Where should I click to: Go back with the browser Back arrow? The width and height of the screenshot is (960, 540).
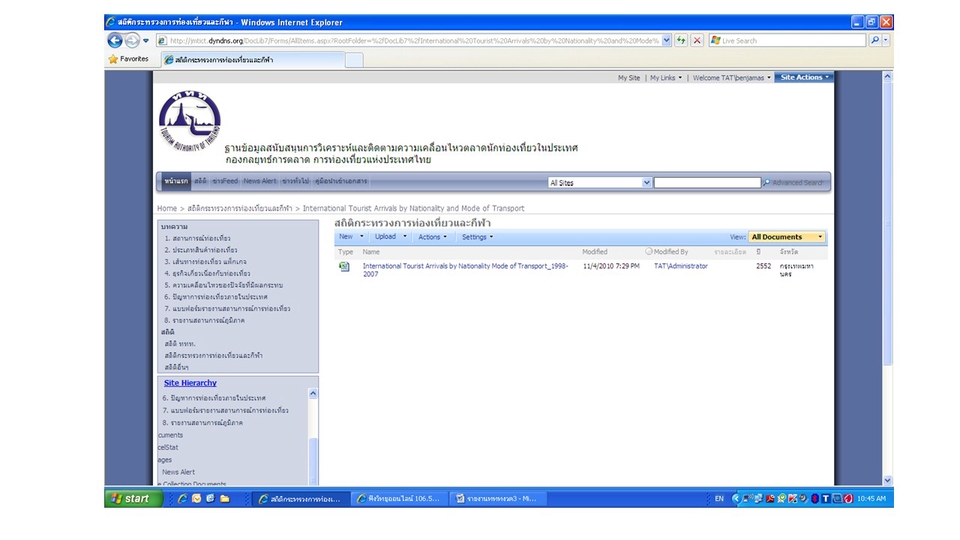[x=114, y=40]
